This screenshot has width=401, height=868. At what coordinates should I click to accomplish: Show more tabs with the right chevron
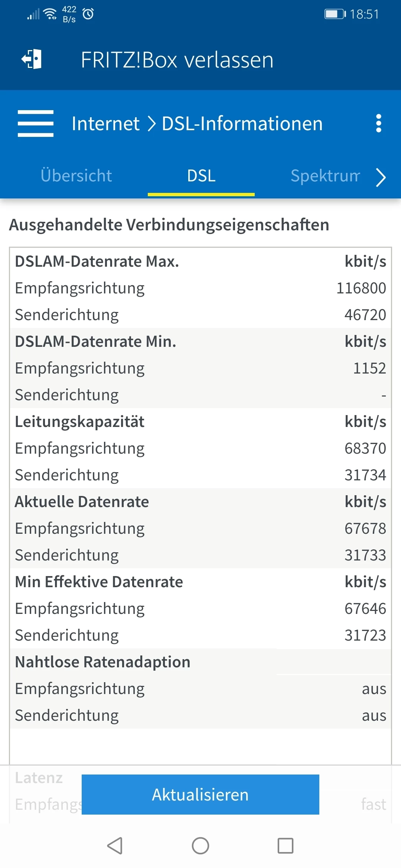(x=381, y=177)
